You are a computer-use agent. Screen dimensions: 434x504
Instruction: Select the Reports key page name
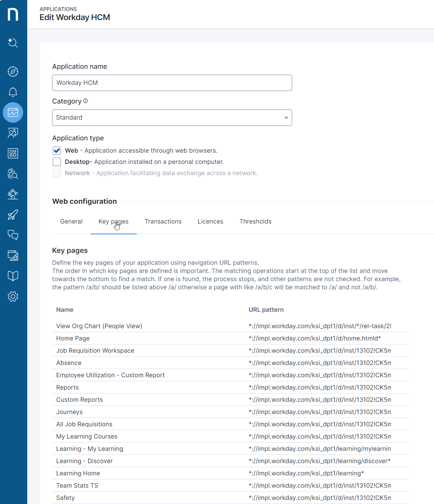point(67,387)
